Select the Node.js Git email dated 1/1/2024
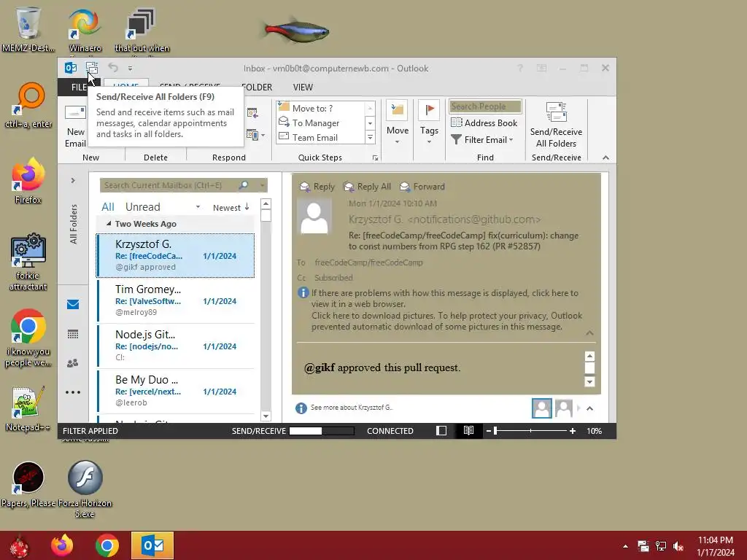Viewport: 747px width, 560px height. 175,346
